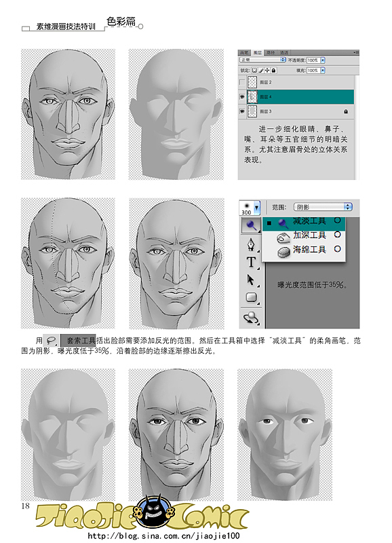Open the 范围 dropdown showing 阴影
The image size is (392, 543).
(x=323, y=207)
